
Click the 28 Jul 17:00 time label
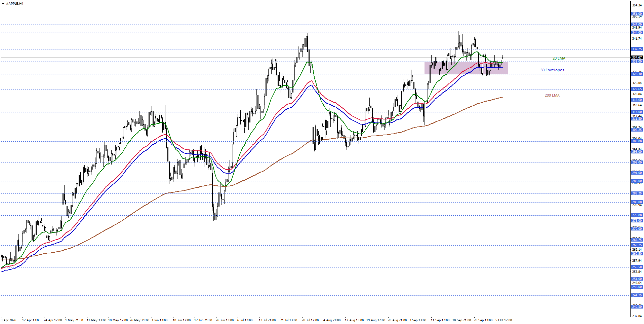pos(310,320)
